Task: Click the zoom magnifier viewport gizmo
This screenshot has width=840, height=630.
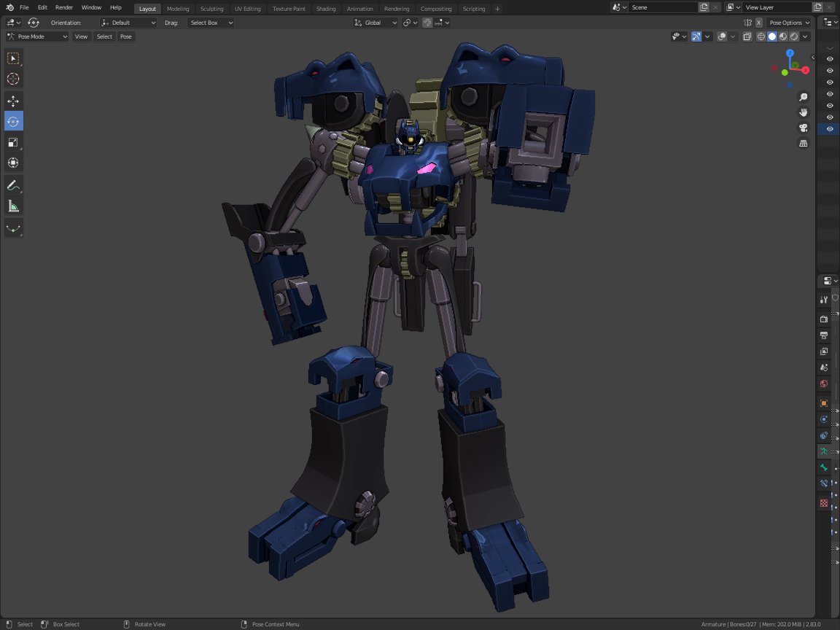Action: point(803,97)
